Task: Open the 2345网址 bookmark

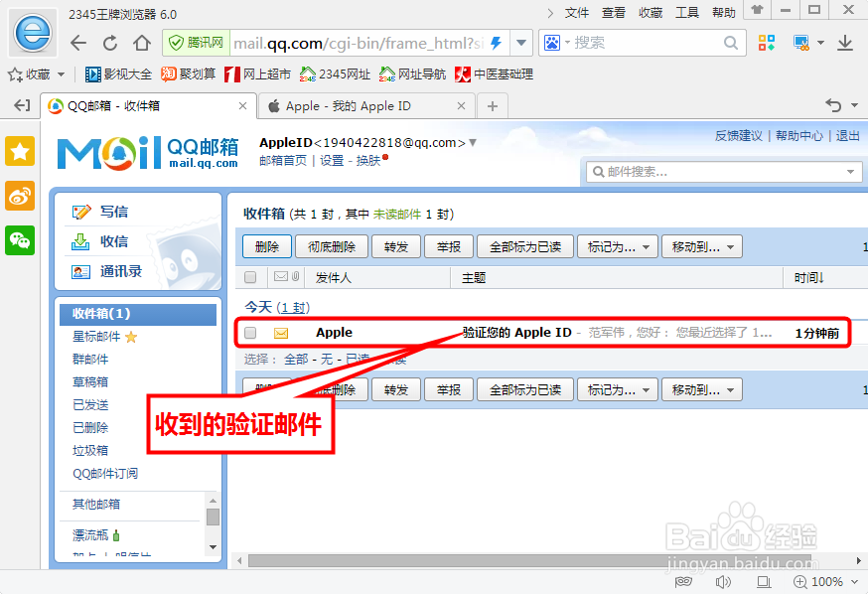Action: [x=335, y=74]
